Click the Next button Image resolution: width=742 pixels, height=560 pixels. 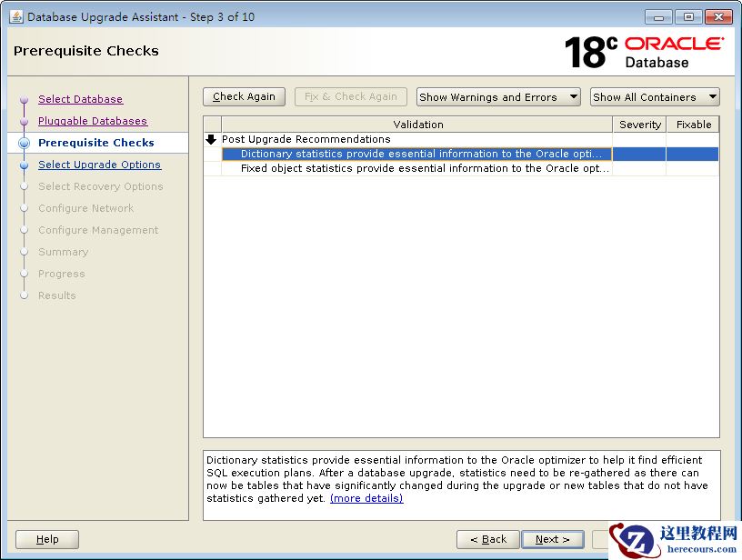[552, 539]
